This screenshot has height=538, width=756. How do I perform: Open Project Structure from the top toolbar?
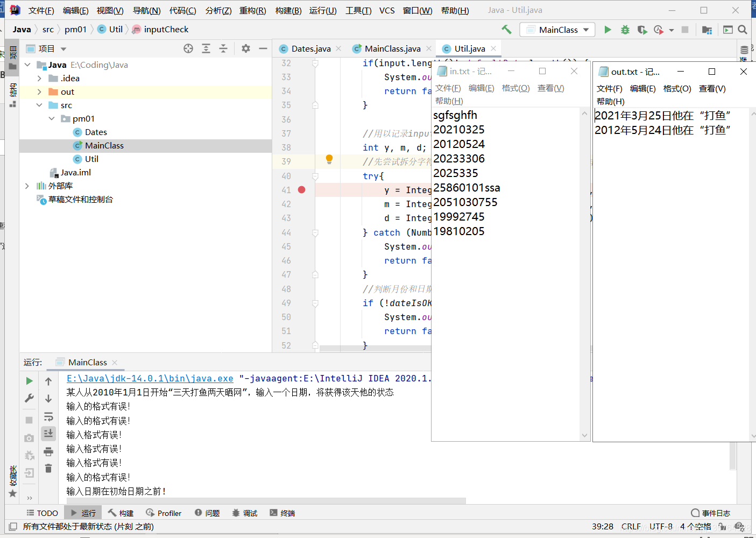707,30
